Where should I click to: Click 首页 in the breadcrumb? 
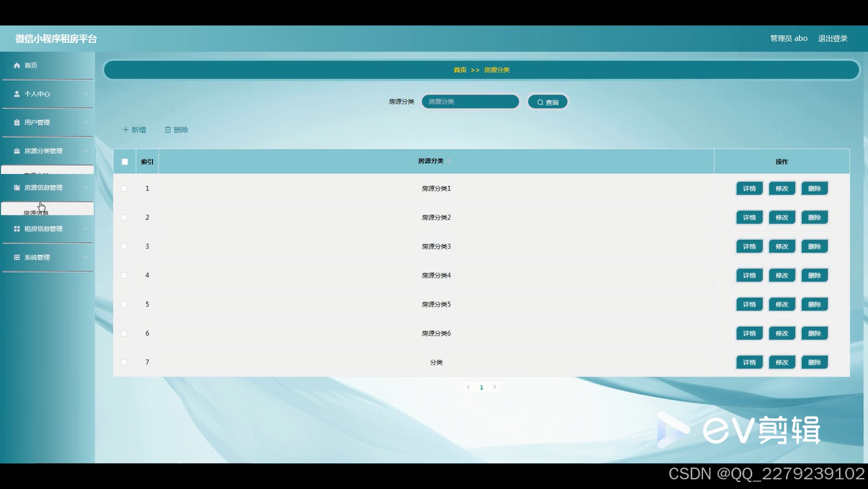tap(460, 70)
